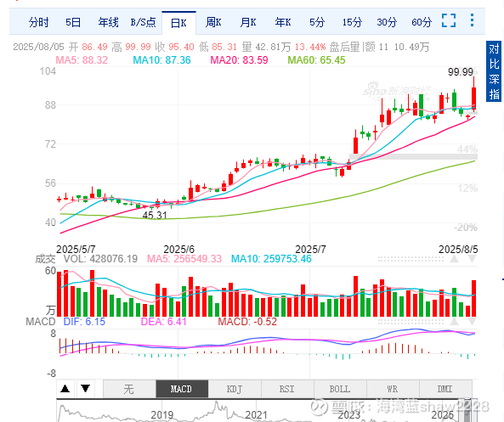Switch to the 周K weekly tab
504x422 pixels.
(x=213, y=22)
